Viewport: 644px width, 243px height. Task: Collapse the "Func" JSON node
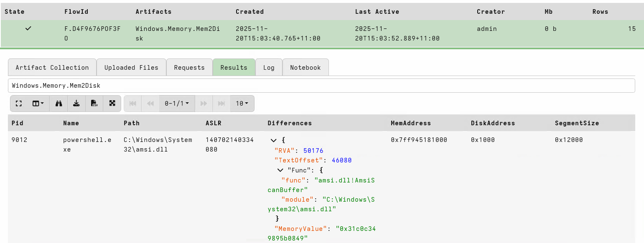click(x=280, y=170)
